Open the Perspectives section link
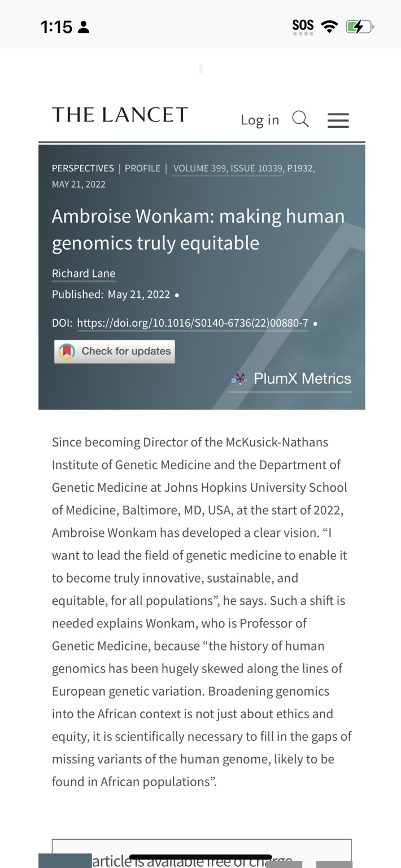Image resolution: width=401 pixels, height=868 pixels. 83,168
